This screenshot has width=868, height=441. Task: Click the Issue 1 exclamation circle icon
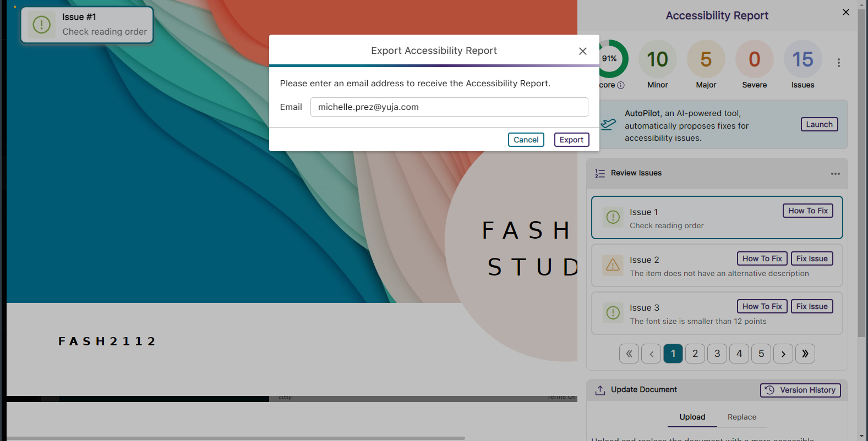[613, 217]
